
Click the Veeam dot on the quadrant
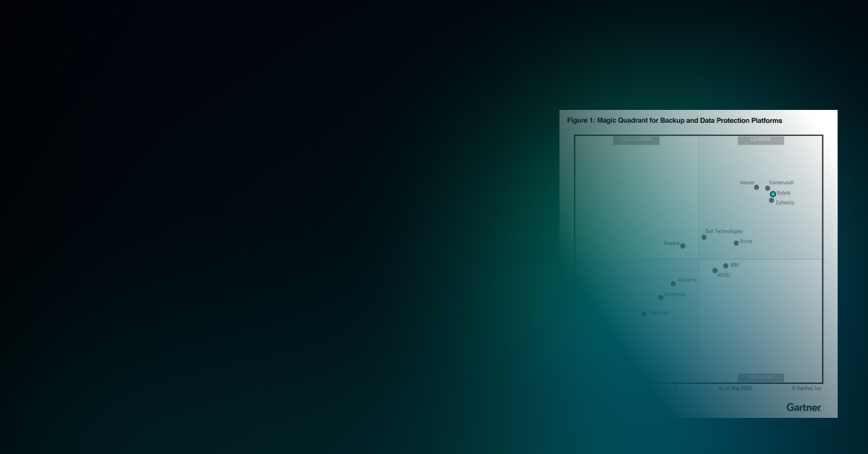click(757, 188)
